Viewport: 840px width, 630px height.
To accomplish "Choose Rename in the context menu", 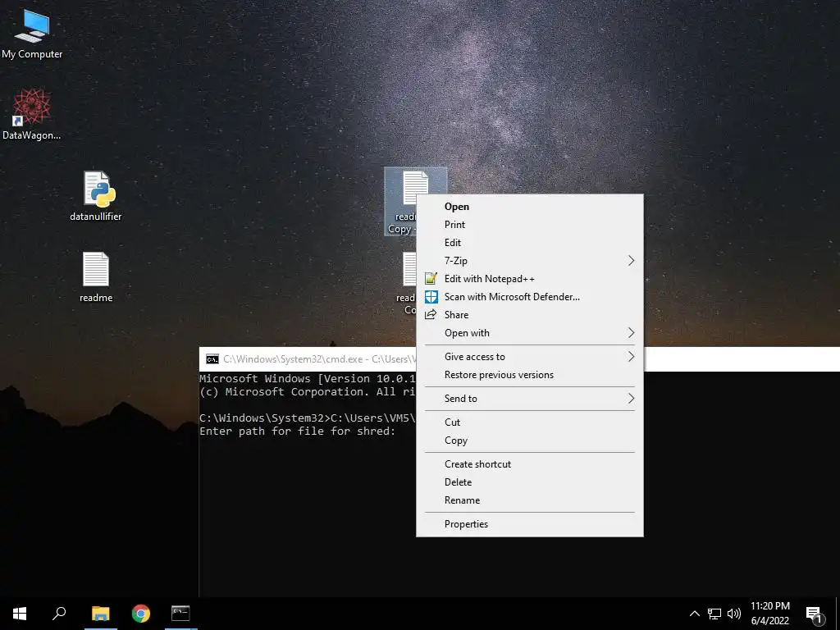I will click(x=530, y=500).
